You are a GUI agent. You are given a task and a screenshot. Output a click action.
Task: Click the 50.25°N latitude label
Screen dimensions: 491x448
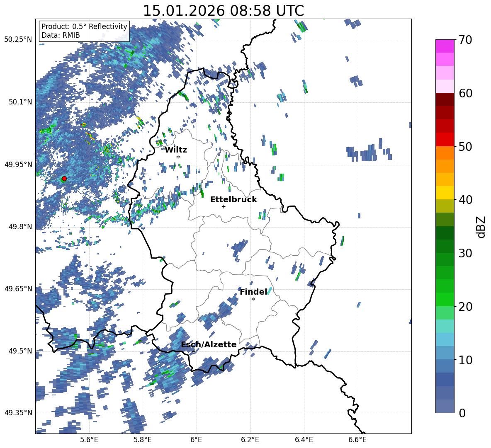(18, 40)
